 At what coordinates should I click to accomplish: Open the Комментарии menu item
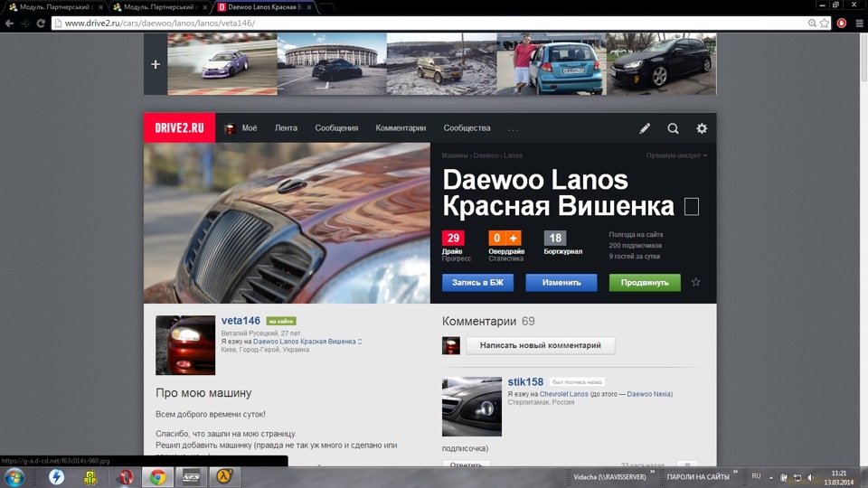tap(401, 127)
